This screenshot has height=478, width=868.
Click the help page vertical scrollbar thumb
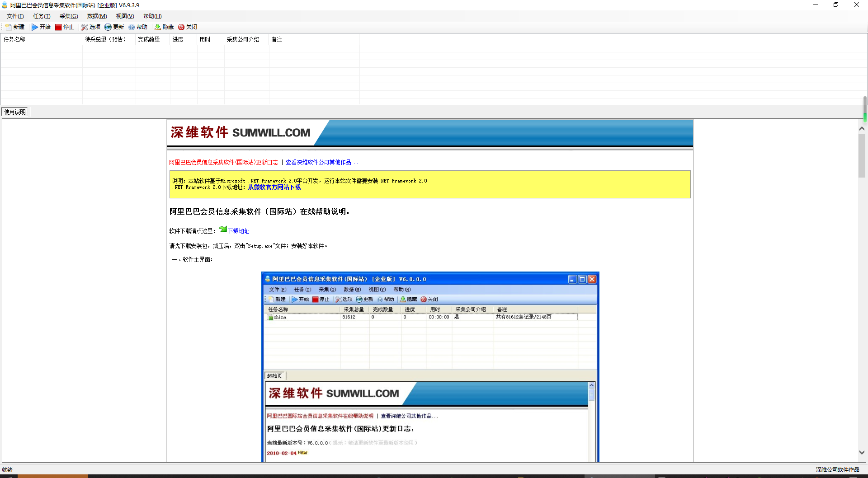tap(862, 155)
